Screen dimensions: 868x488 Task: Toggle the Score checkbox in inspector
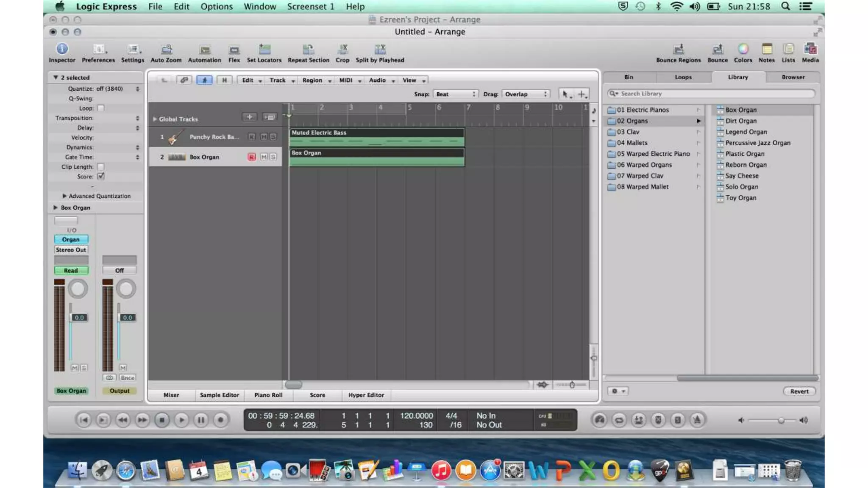point(101,176)
